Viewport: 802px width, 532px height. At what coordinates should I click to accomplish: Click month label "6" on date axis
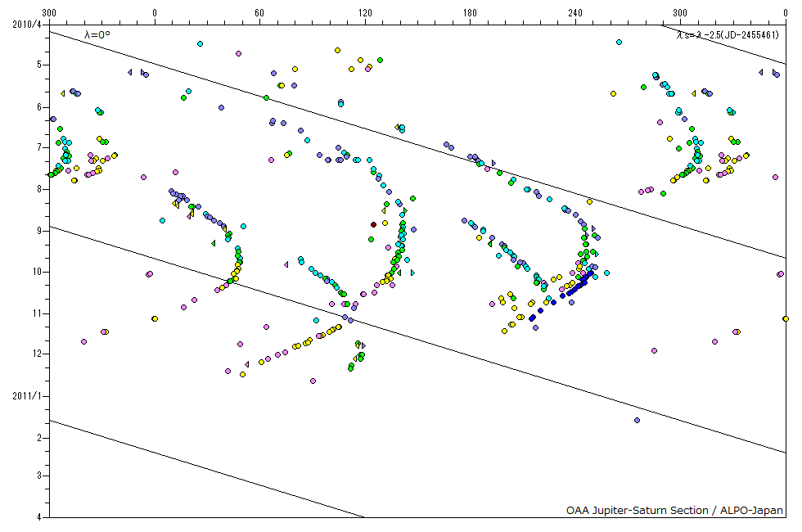39,107
